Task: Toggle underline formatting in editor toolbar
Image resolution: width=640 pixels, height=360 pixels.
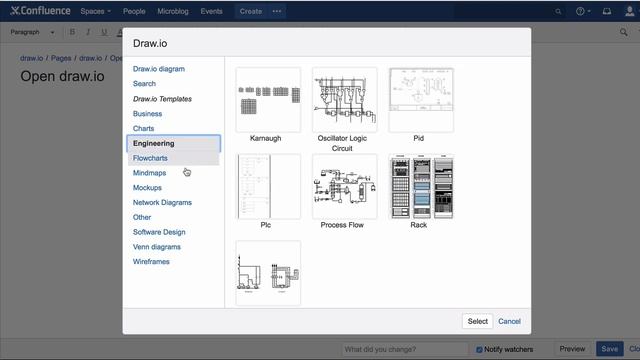Action: click(104, 32)
